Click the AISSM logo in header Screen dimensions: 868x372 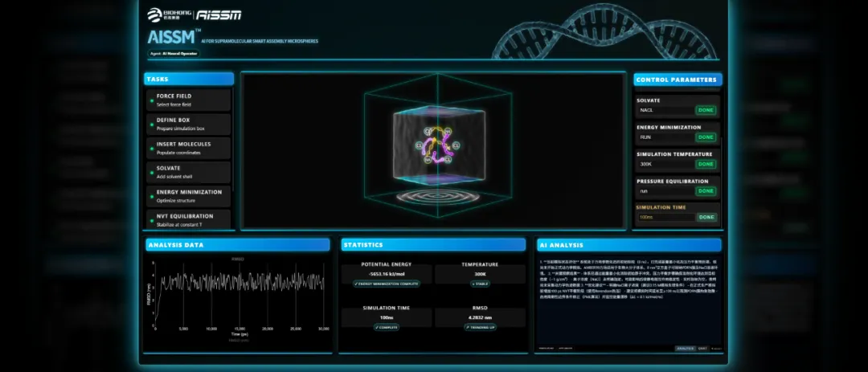click(219, 14)
